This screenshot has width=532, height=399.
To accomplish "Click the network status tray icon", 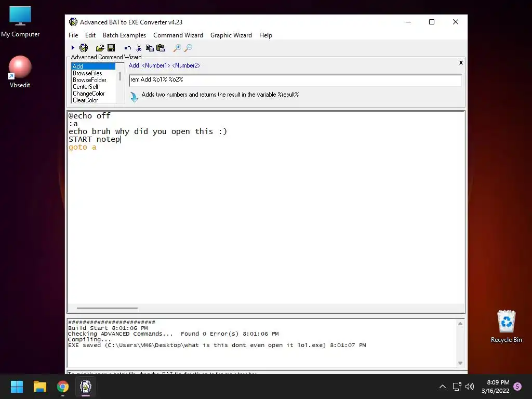I will (x=457, y=387).
